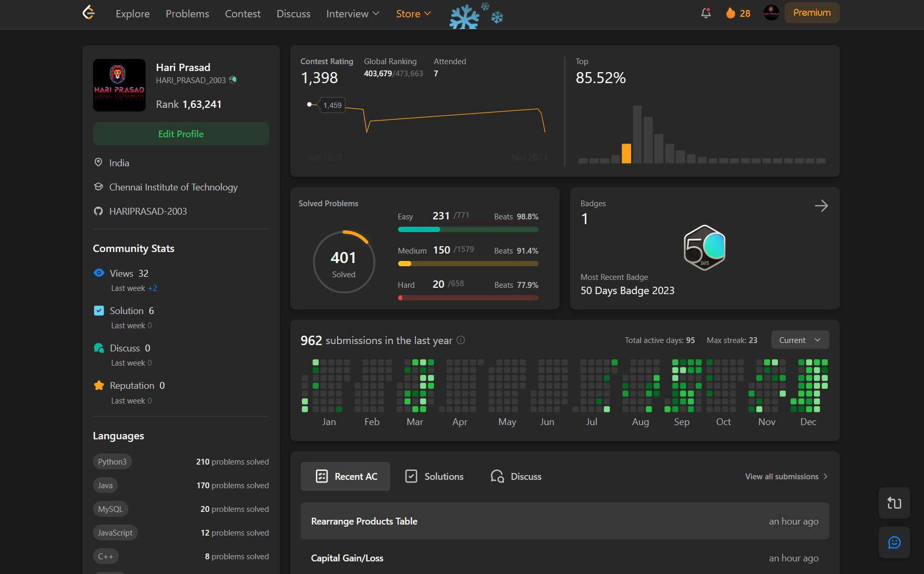This screenshot has width=924, height=574.
Task: Click the Hari Prasad profile picture
Action: (x=119, y=85)
